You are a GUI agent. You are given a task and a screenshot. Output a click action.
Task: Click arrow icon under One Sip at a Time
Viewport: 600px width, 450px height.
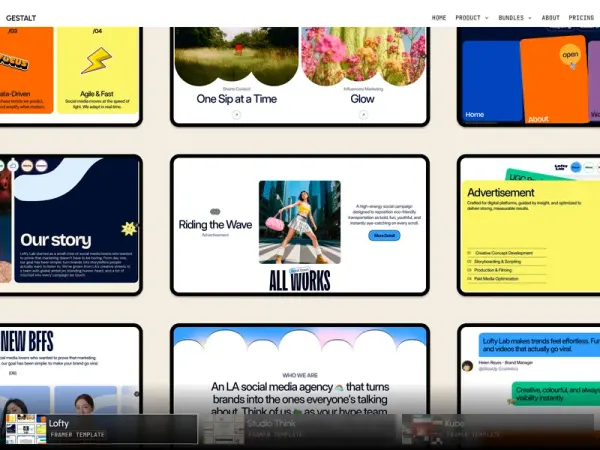(236, 114)
